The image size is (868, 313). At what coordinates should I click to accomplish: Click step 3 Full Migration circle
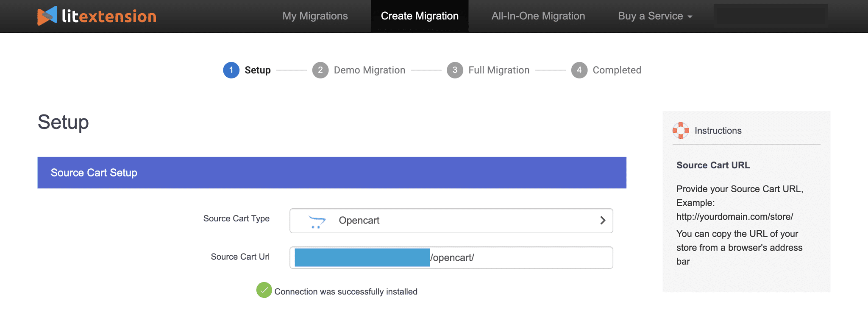coord(455,70)
